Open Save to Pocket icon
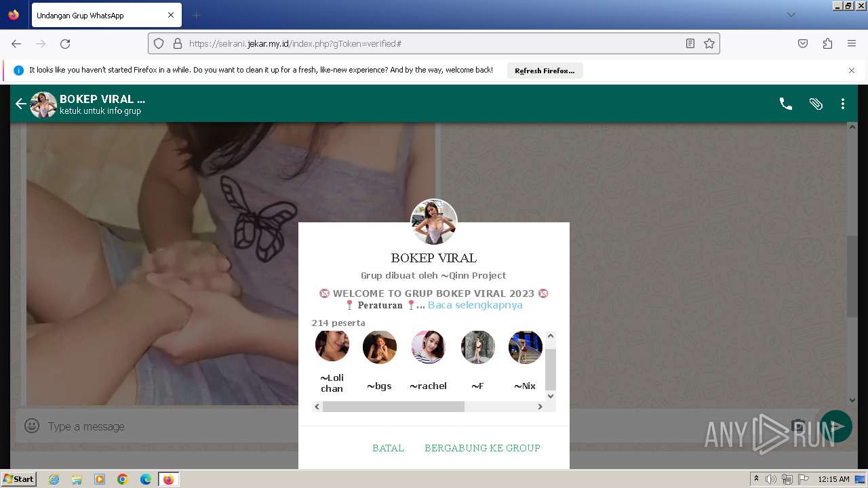 803,43
